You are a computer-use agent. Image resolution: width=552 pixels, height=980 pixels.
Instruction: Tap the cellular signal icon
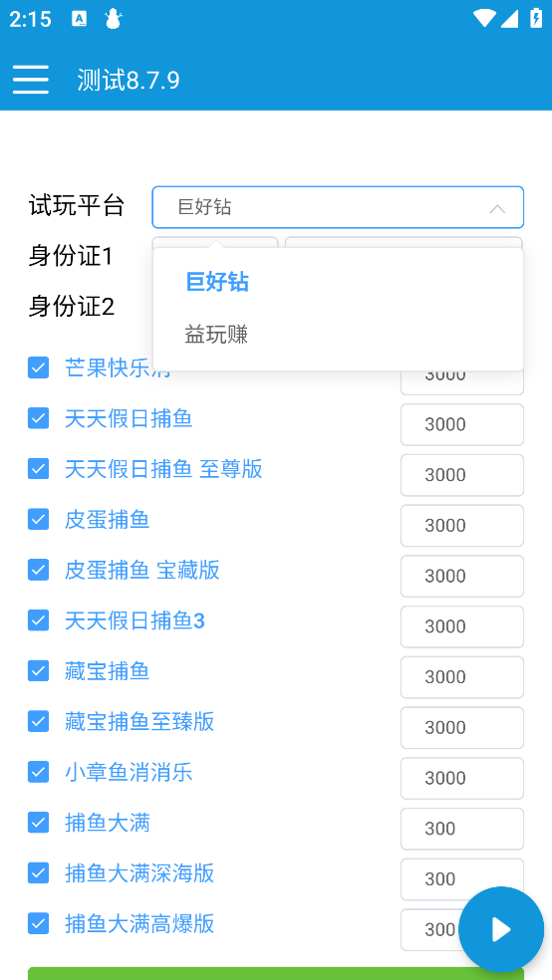click(509, 19)
